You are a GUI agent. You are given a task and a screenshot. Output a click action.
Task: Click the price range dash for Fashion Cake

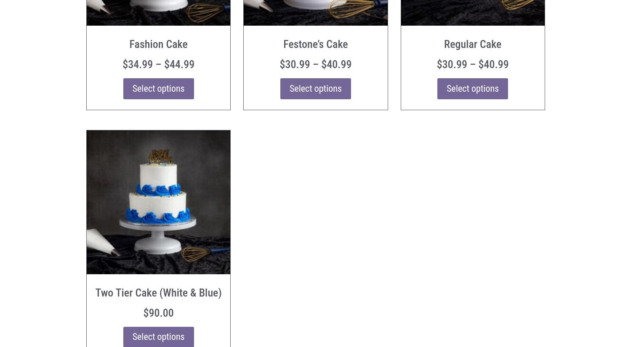[x=158, y=64]
